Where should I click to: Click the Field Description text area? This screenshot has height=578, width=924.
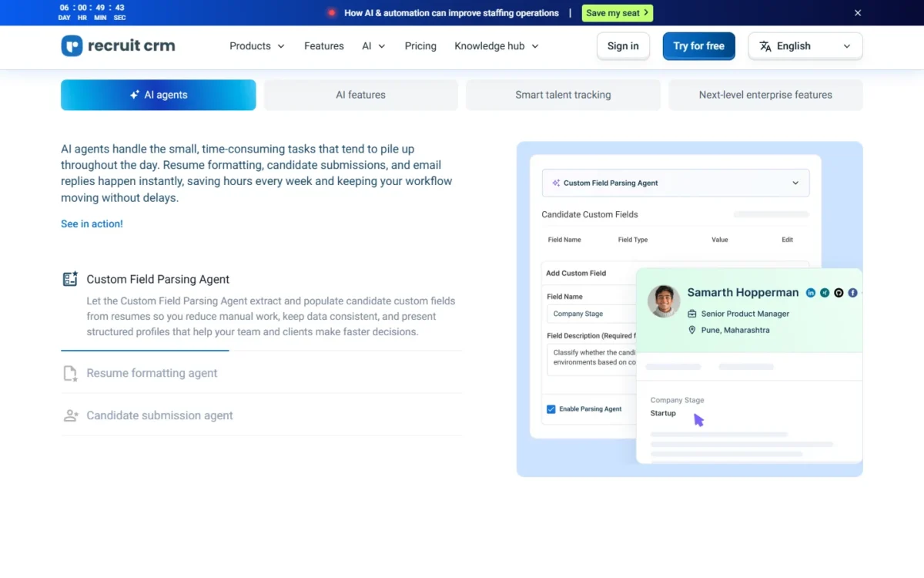pos(591,358)
